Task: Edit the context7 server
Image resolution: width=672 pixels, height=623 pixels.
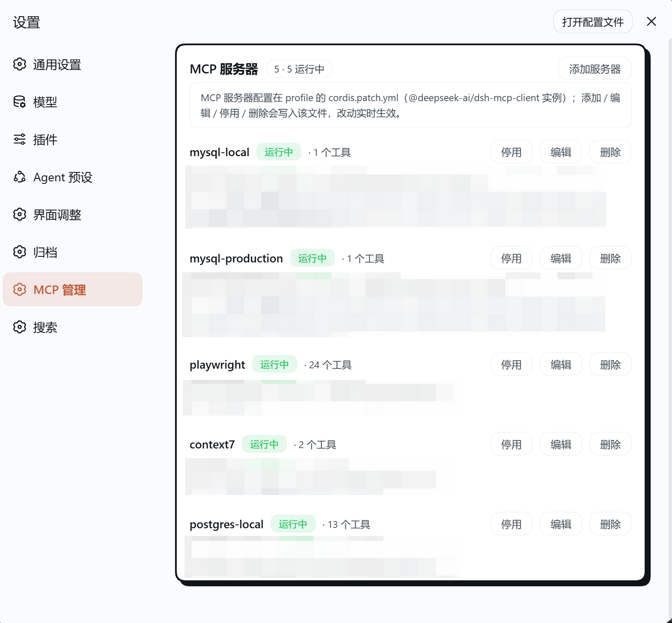Action: (561, 444)
